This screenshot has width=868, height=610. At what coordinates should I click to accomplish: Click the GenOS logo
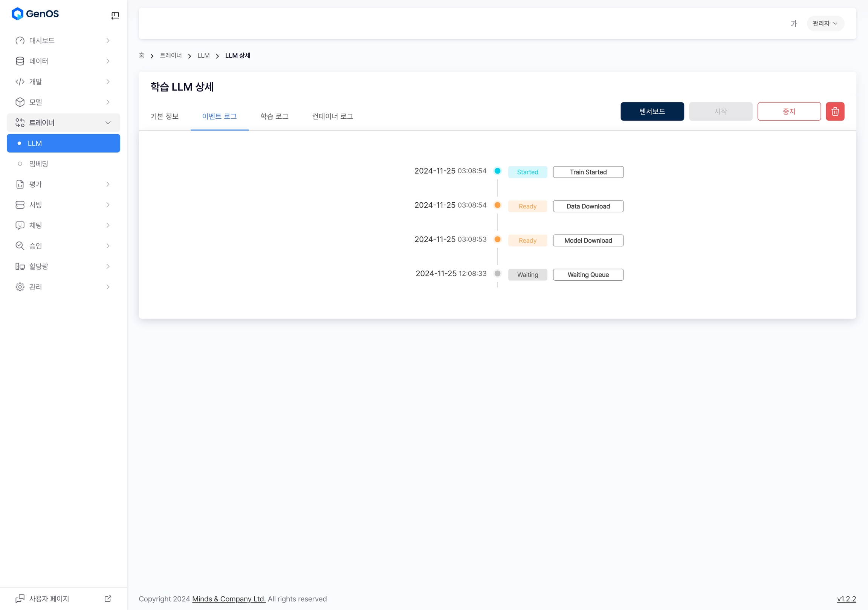(35, 14)
